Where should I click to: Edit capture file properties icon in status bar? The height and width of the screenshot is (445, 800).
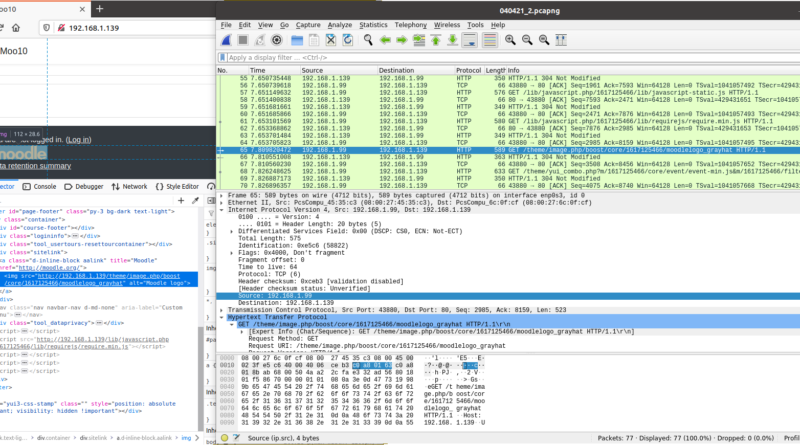point(236,438)
